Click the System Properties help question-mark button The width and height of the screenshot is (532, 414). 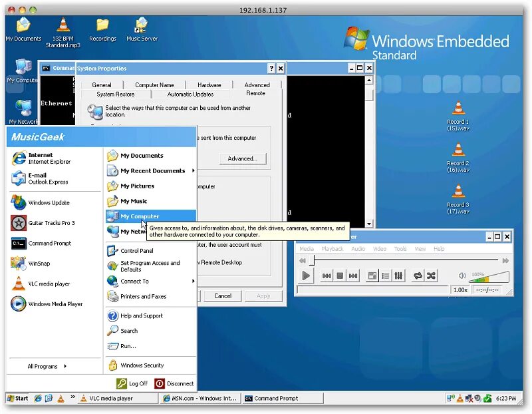(x=271, y=69)
